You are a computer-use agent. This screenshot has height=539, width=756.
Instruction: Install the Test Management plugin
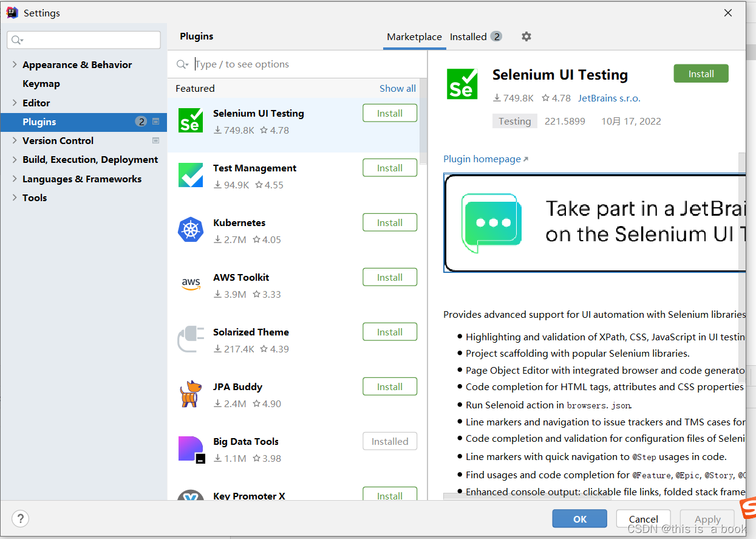point(390,168)
